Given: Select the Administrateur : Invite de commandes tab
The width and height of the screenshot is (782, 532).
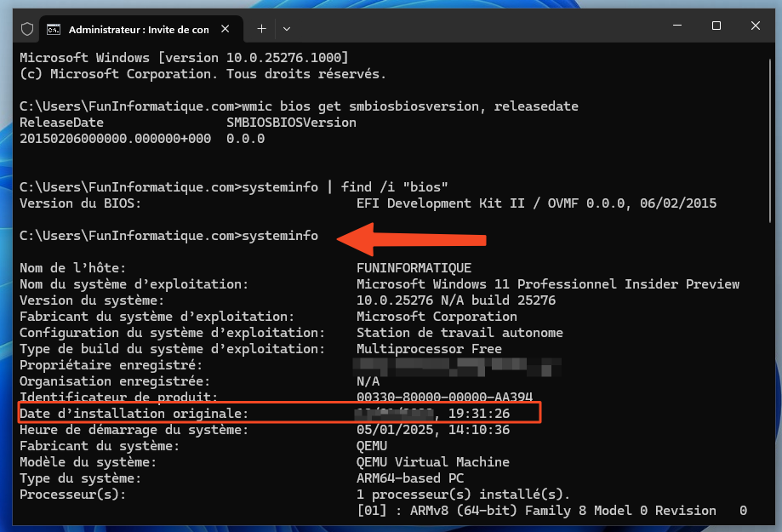Looking at the screenshot, I should [138, 29].
